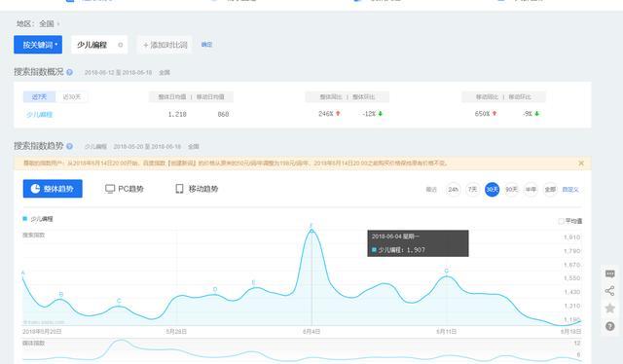Open the help question mark in sidebar
The width and height of the screenshot is (623, 364).
609,326
